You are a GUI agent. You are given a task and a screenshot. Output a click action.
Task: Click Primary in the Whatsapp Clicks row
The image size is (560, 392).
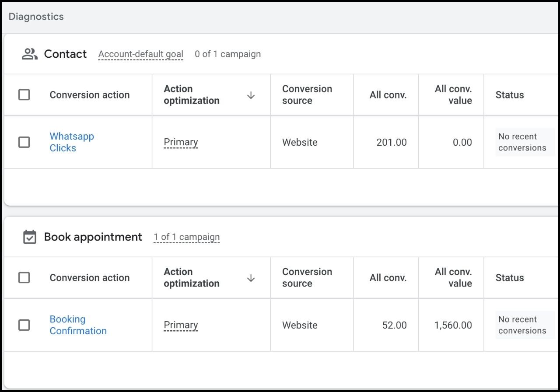pos(181,142)
